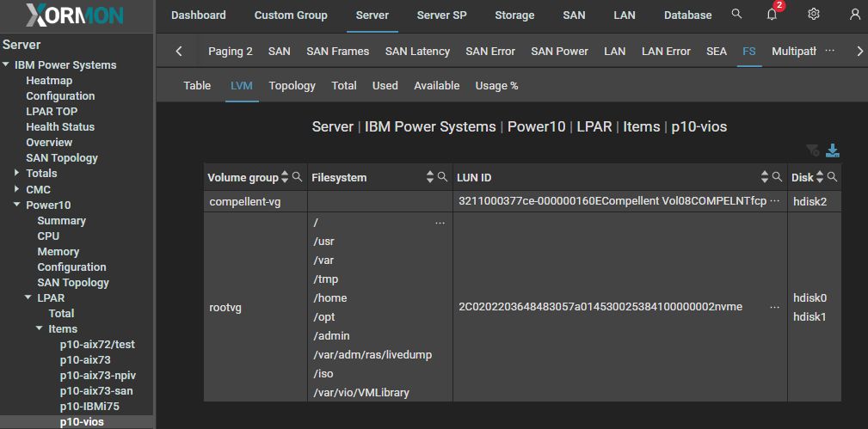
Task: Open the settings gear icon
Action: pos(813,15)
